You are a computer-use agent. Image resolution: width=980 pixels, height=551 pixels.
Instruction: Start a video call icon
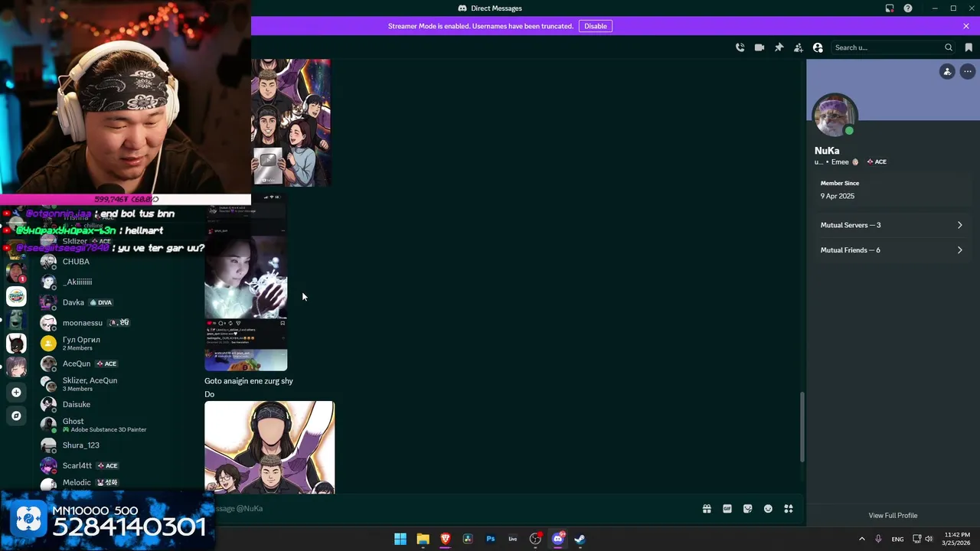pos(759,47)
